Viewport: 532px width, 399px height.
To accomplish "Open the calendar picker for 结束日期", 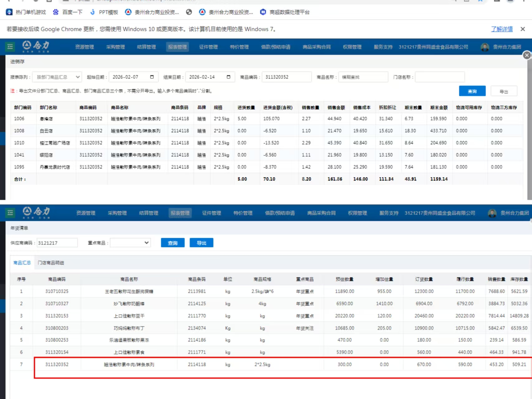I will [x=228, y=77].
